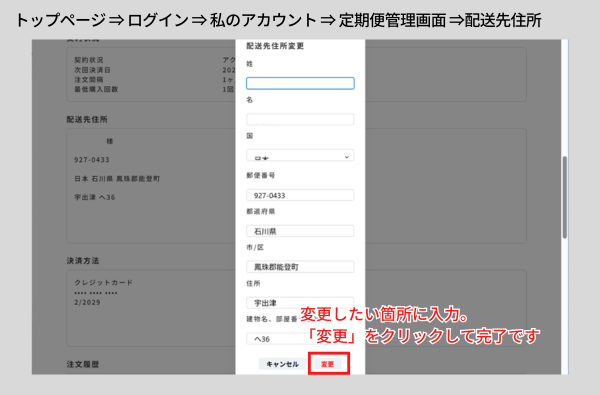Click the background 注文間隔 row label
The width and height of the screenshot is (600, 395).
pos(89,80)
